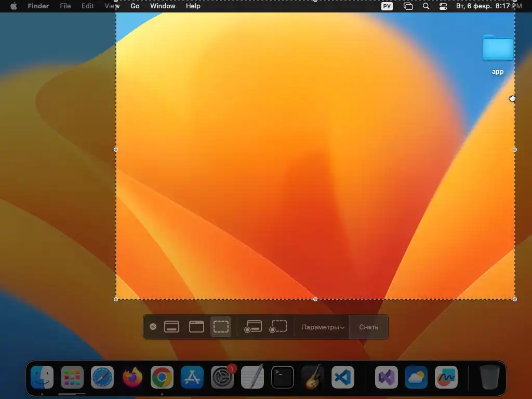
Task: Open Freeform from the Dock
Action: point(446,377)
